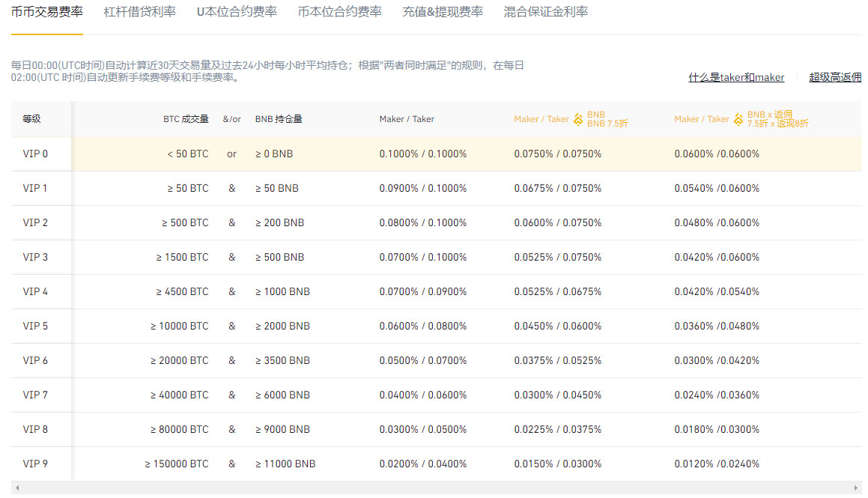Click the BNB logo beside BNB x 返佣 header
The image size is (868, 498).
(738, 119)
